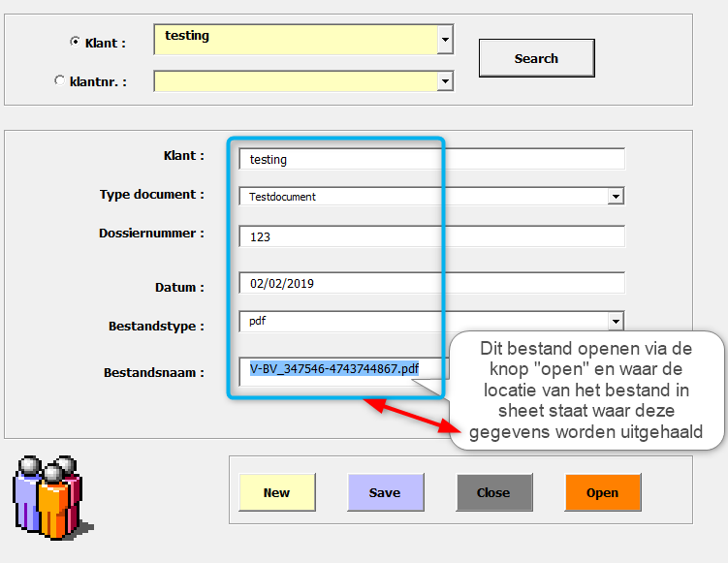Screen dimensions: 728x563
Task: Click the Bestandstype label
Action: pos(156,327)
